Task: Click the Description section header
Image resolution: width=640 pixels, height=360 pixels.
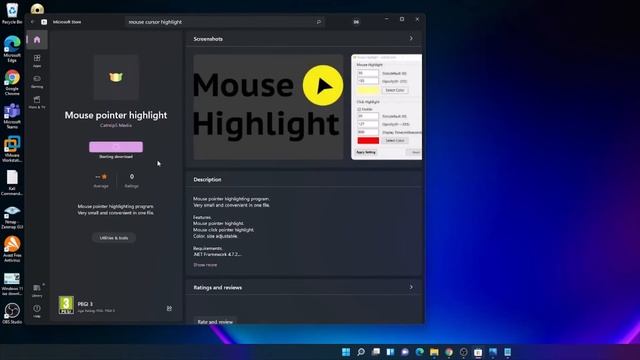Action: click(207, 179)
